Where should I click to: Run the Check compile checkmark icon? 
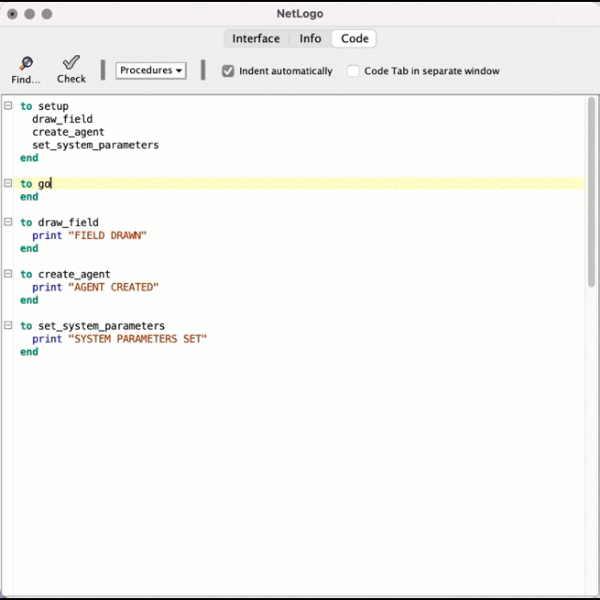pos(71,62)
